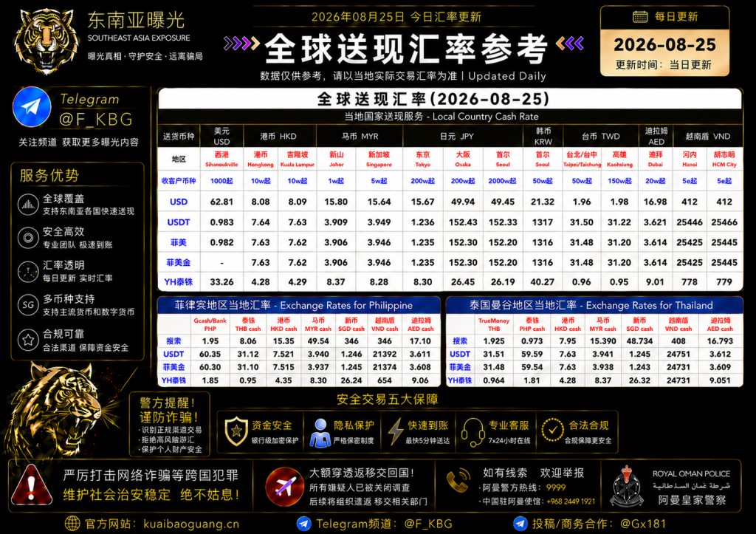Screen dimensions: 756x534
Task: Click YH泰铢 value 33.26
Action: coord(221,281)
